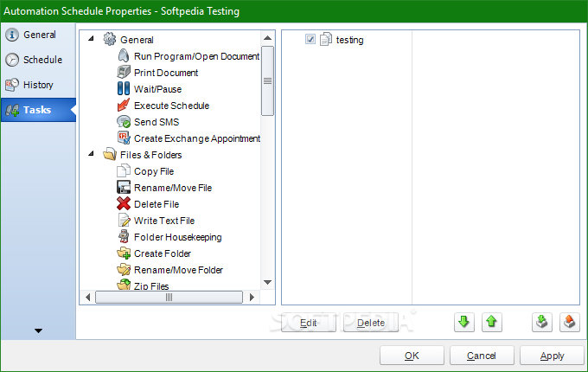This screenshot has width=588, height=372.
Task: Click the Zip Files icon
Action: tap(124, 285)
